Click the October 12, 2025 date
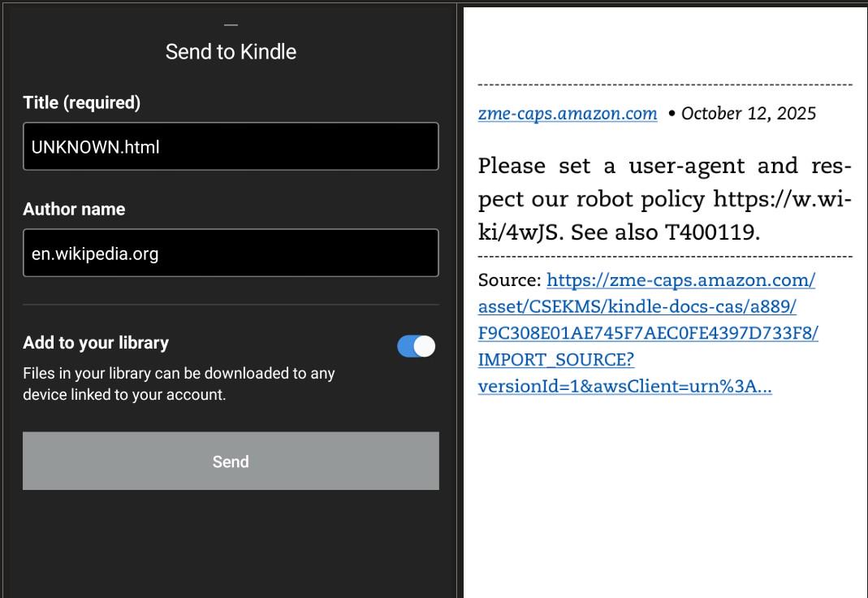Viewport: 868px width, 598px height. pyautogui.click(x=749, y=114)
